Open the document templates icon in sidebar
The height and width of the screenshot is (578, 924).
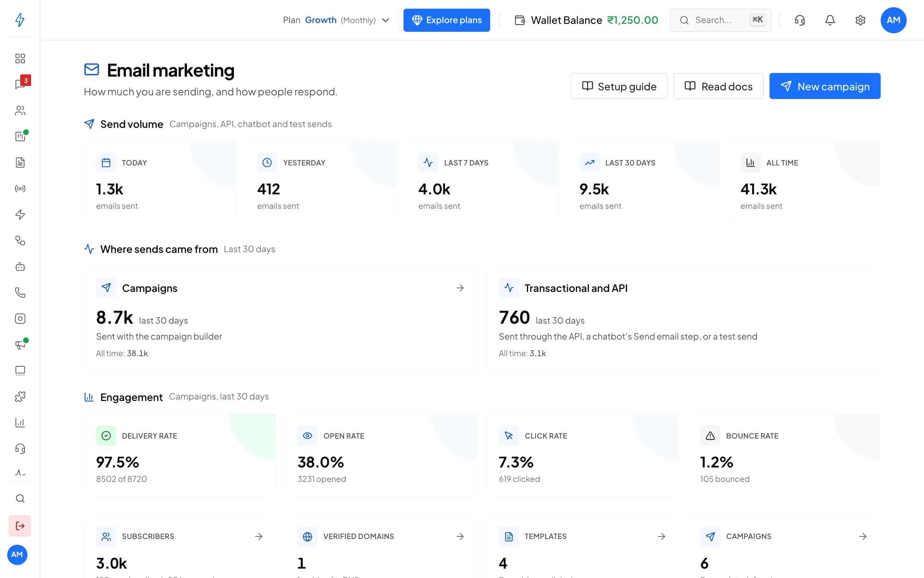pyautogui.click(x=20, y=163)
